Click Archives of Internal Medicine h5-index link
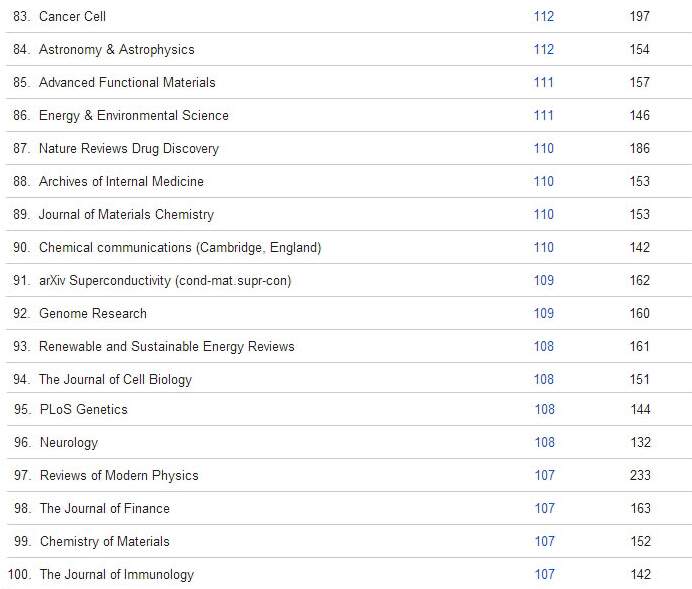Image resolution: width=692 pixels, height=589 pixels. click(x=544, y=181)
